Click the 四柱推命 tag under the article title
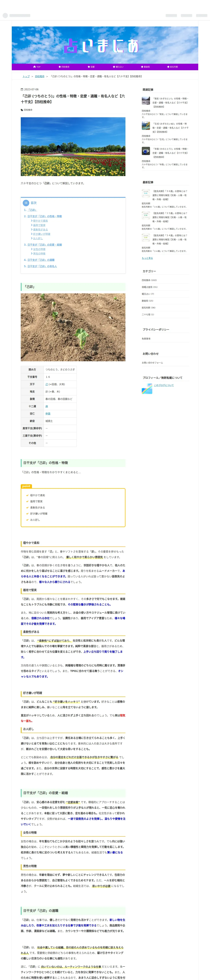Viewport: 210px width, 980px height. (x=28, y=110)
